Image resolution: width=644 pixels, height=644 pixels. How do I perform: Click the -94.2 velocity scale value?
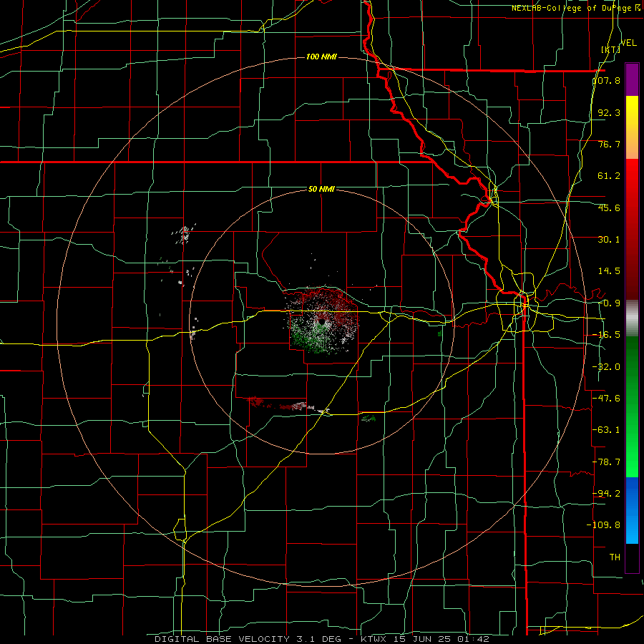point(607,493)
